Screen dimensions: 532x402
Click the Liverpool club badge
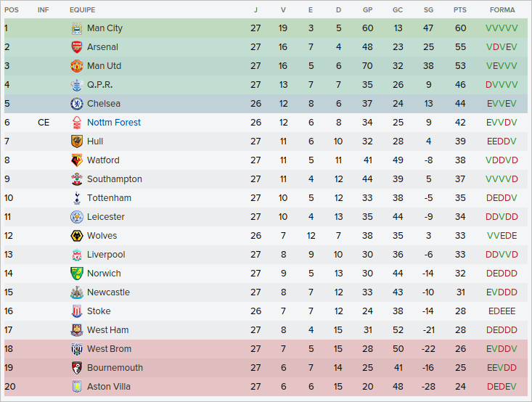76,255
